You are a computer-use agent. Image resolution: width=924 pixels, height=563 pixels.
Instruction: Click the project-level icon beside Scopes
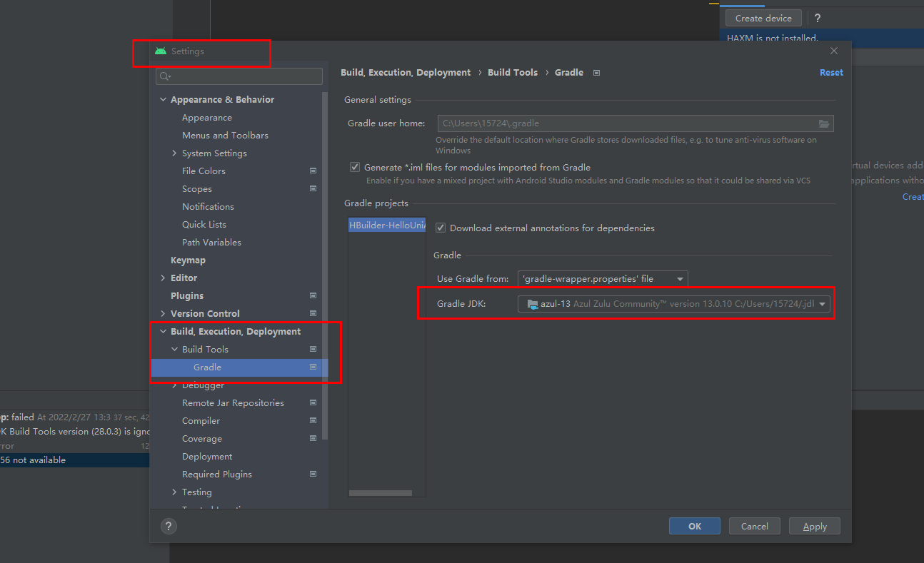[x=313, y=189]
